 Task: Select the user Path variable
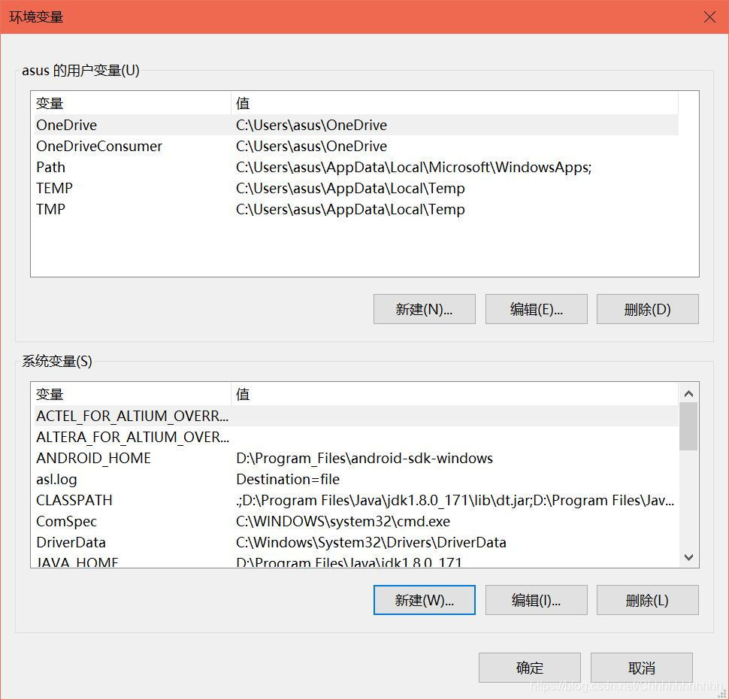click(356, 167)
